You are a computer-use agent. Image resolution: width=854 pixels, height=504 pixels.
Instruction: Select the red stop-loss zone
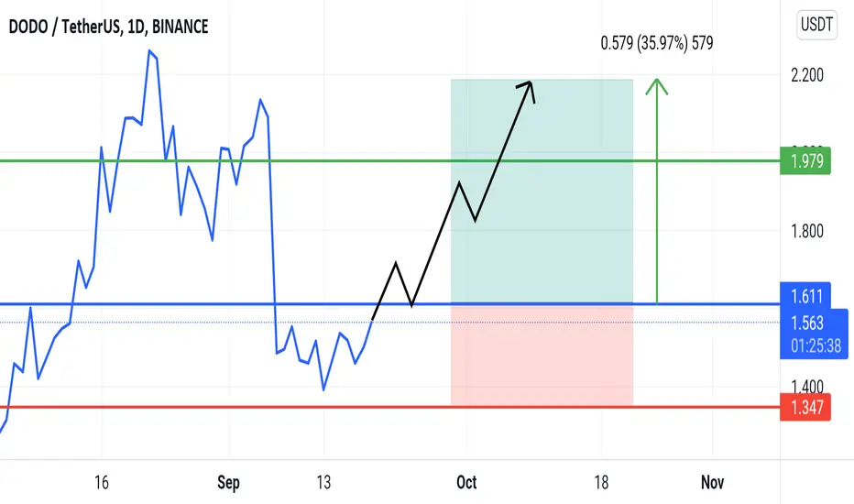point(542,356)
